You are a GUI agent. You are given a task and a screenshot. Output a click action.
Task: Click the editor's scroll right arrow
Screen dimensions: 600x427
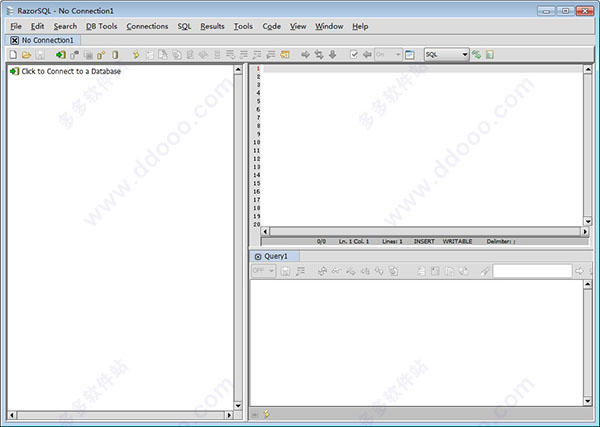pos(585,231)
